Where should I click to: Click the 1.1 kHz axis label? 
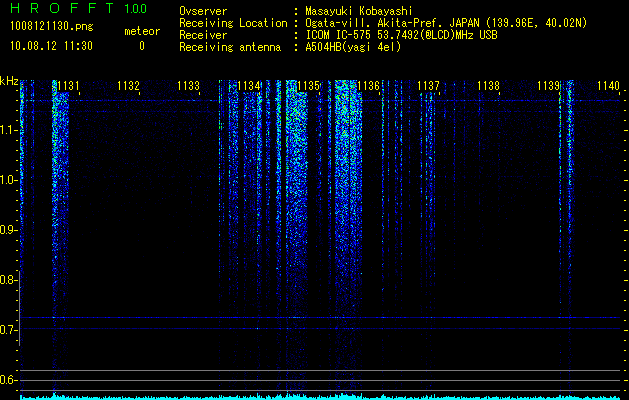(x=7, y=130)
